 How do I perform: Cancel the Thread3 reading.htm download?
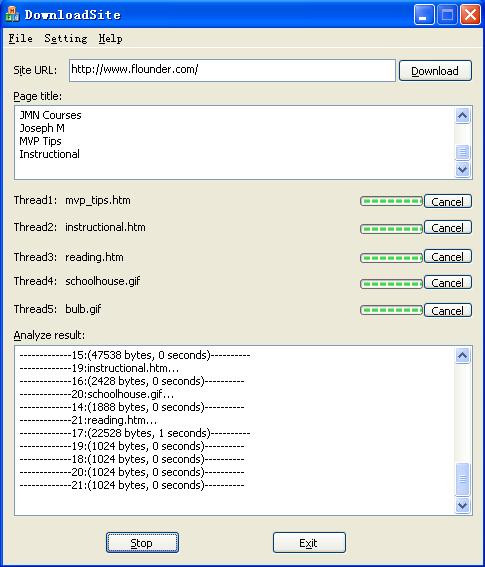[448, 257]
